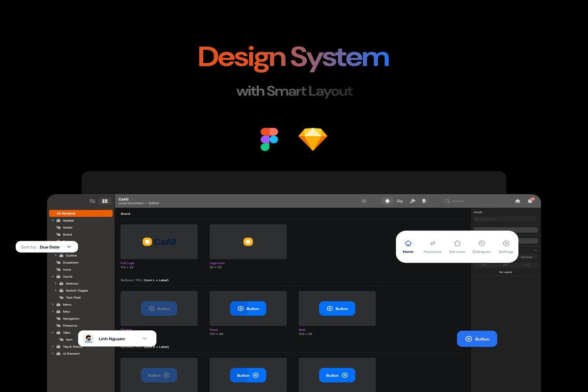Screen dimensions: 588x392
Task: Select the Vertical layout option
Action: point(526,257)
